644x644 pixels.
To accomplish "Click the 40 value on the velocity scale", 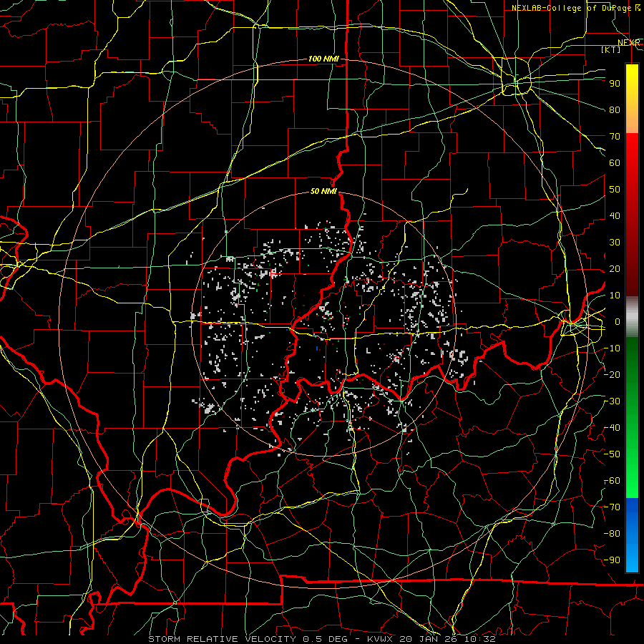I will point(615,216).
